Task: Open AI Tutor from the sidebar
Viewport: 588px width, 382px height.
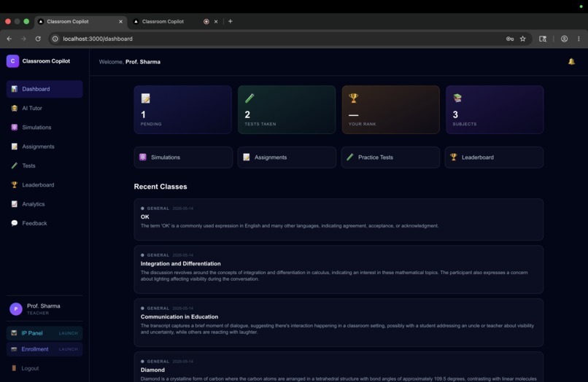Action: point(45,108)
